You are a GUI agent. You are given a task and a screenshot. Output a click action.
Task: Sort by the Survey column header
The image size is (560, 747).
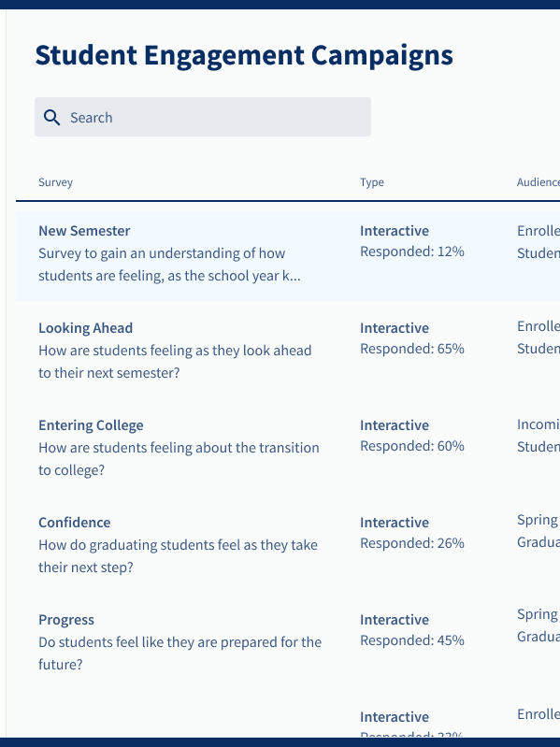click(x=56, y=182)
